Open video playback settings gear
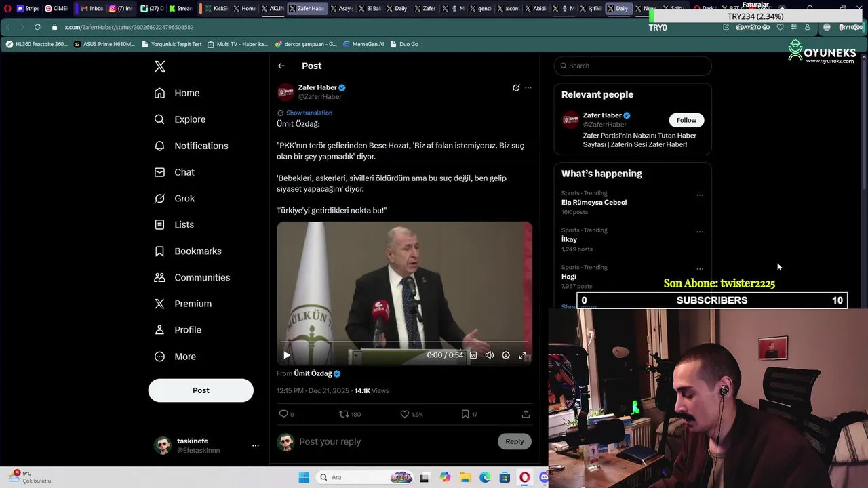The image size is (868, 488). tap(506, 355)
